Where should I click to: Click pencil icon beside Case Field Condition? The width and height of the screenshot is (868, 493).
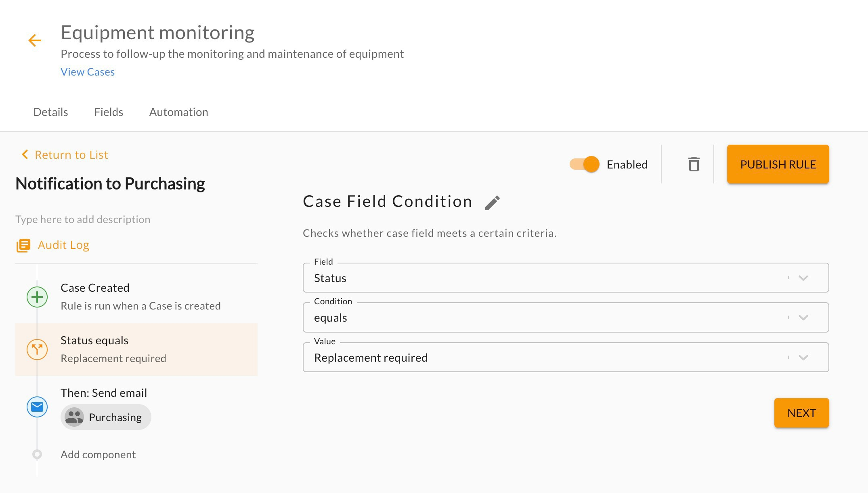coord(492,202)
